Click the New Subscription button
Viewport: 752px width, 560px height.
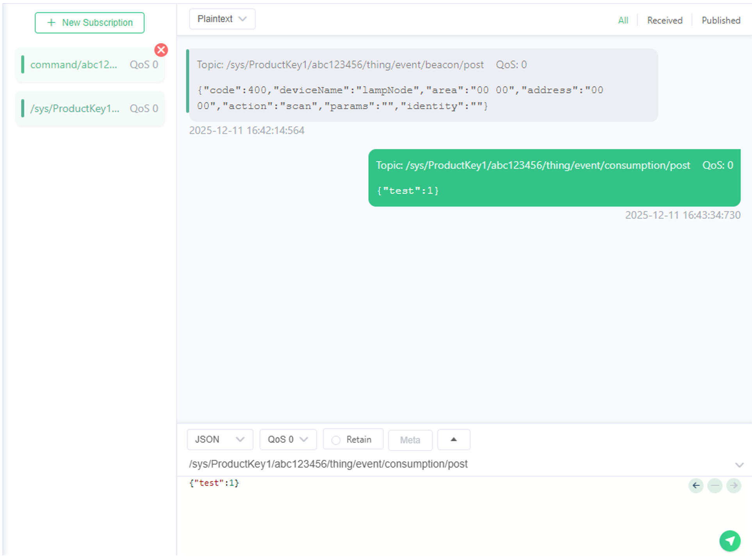pos(89,23)
